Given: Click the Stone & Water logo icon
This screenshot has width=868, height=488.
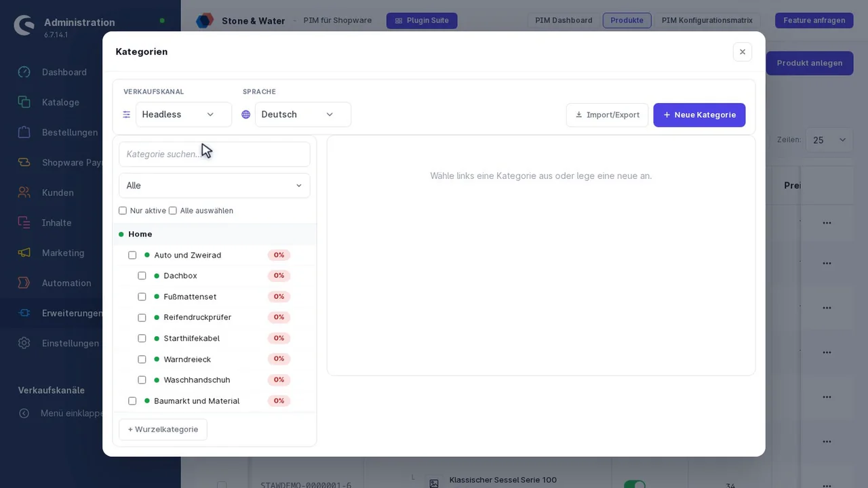Looking at the screenshot, I should tap(205, 20).
